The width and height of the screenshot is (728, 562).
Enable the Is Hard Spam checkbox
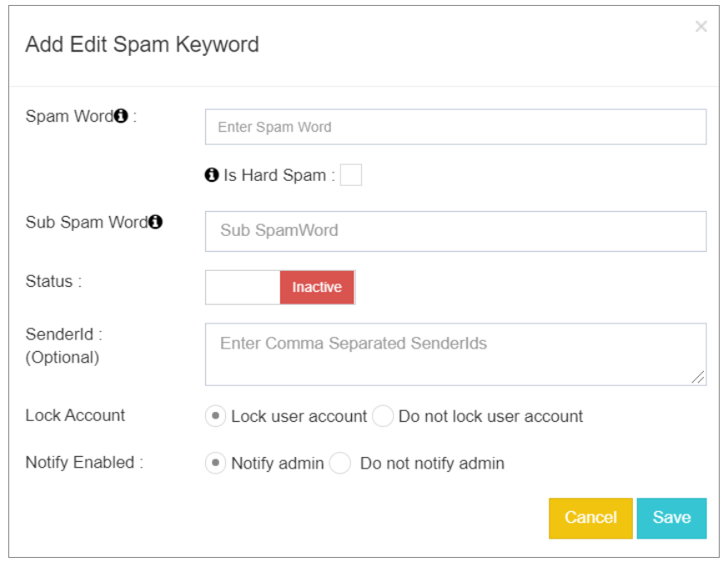352,175
